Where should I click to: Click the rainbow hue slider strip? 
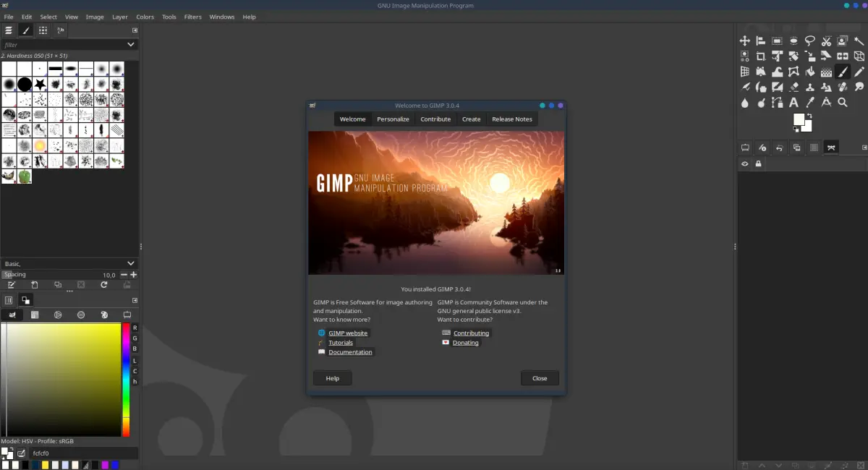[x=125, y=380]
